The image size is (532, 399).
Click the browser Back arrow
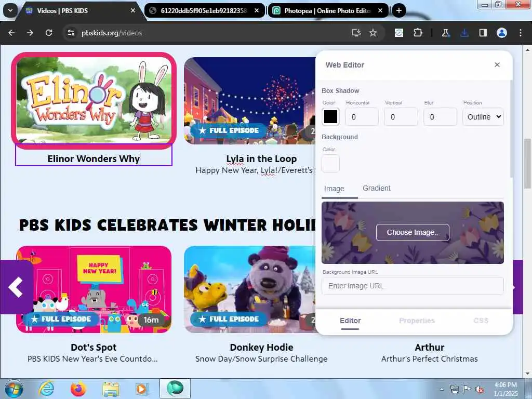11,33
